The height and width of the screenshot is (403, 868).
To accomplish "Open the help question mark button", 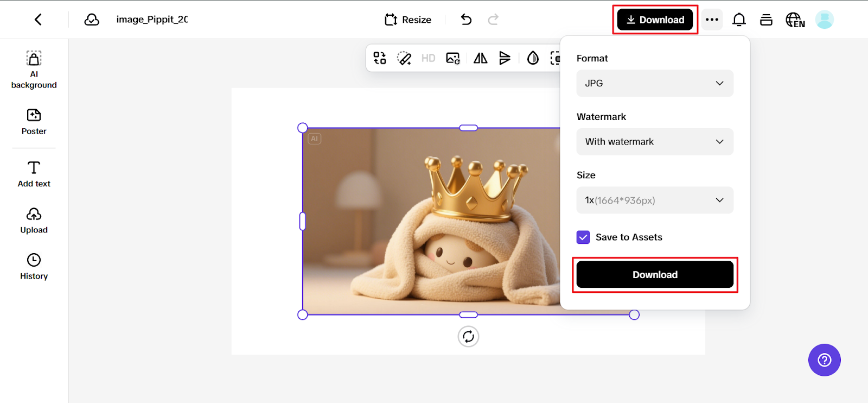I will (824, 360).
